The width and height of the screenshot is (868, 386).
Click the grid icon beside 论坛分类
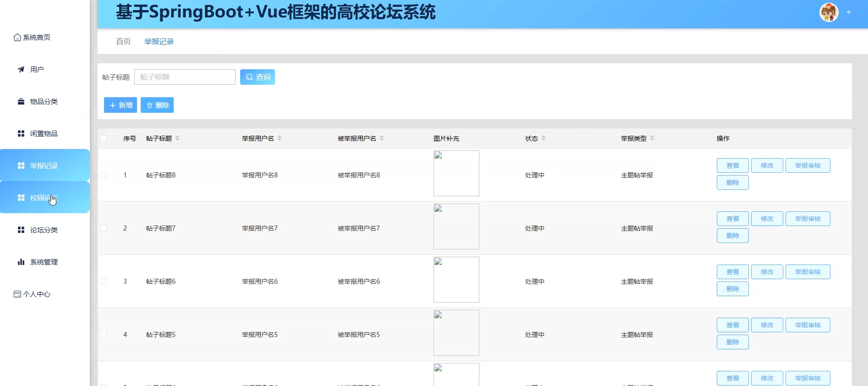coord(21,230)
